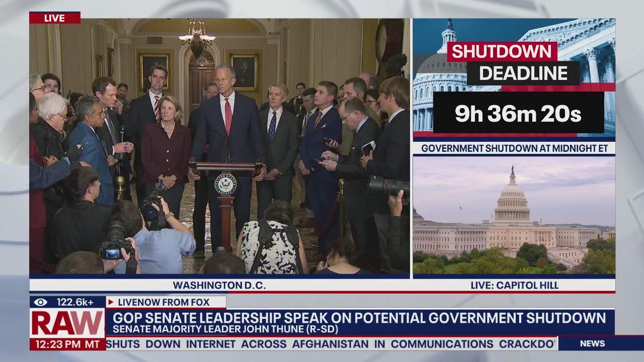Select the Capitol Hill video thumbnail
Image resolution: width=644 pixels, height=362 pixels.
[x=514, y=216]
